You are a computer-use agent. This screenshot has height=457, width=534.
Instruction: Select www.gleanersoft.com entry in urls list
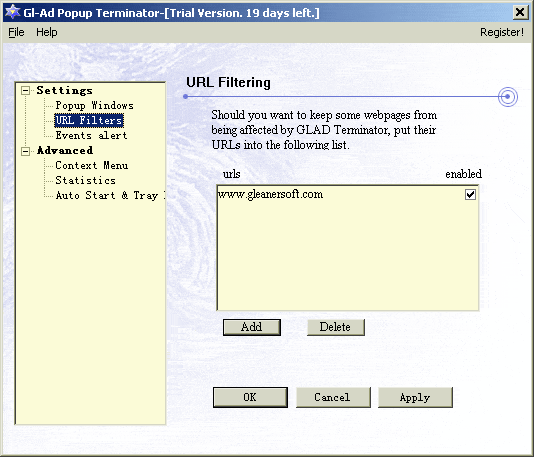coord(270,194)
